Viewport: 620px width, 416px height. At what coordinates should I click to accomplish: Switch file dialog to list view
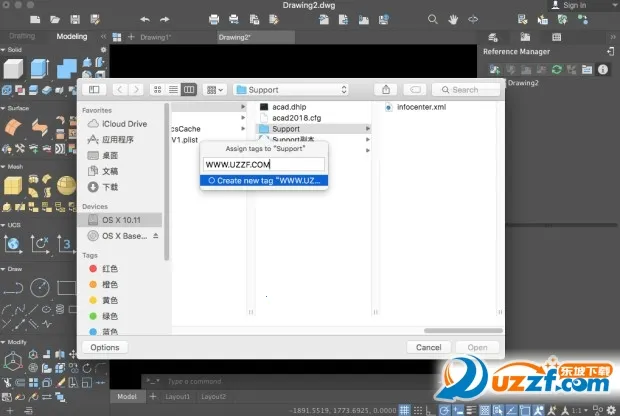click(172, 90)
